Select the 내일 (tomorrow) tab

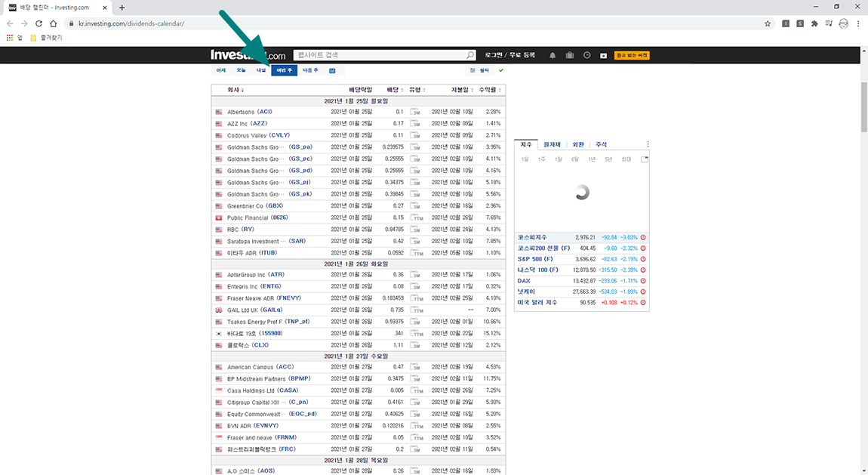click(x=260, y=70)
